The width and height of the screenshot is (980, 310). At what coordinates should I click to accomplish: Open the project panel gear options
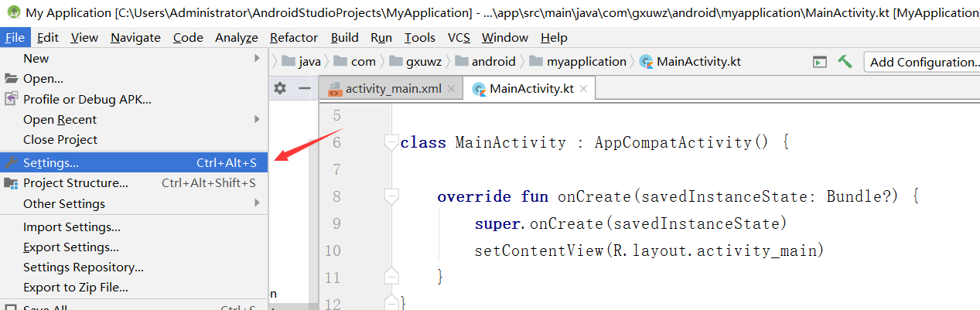click(x=280, y=89)
